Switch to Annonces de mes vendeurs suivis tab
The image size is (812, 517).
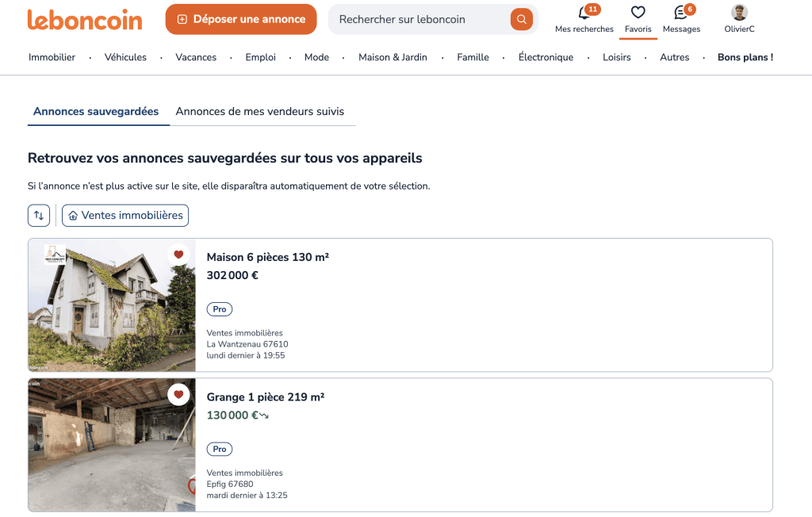(261, 111)
